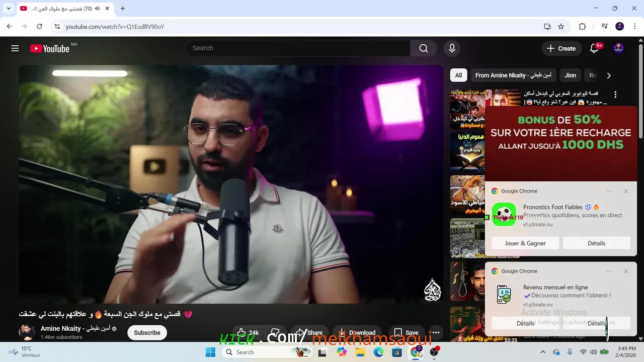Dislike the video with thumbs-down
Image resolution: width=644 pixels, height=362 pixels.
pos(275,333)
